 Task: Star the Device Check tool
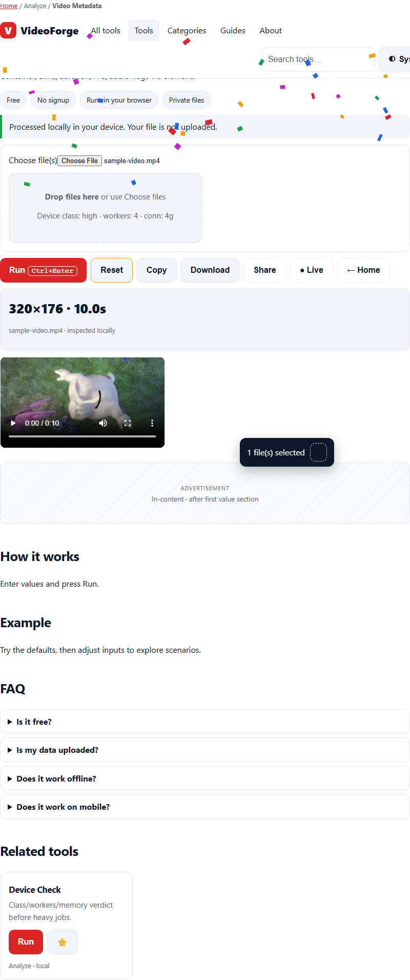[63, 942]
